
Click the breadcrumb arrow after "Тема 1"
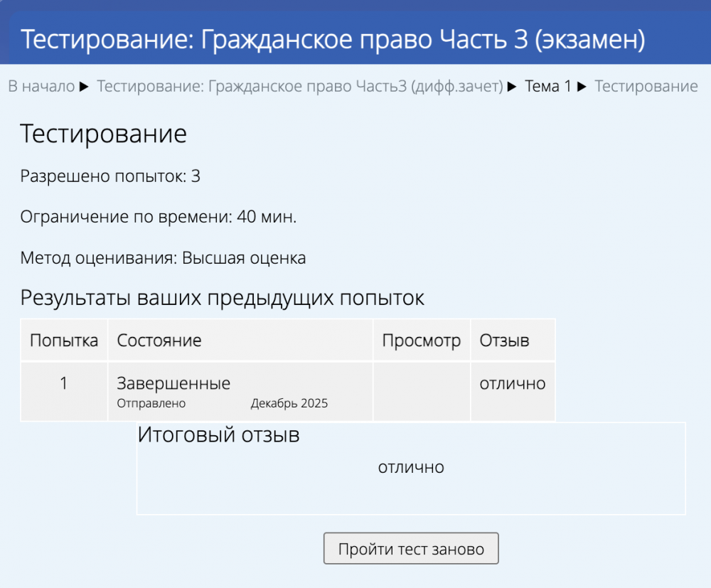point(582,87)
